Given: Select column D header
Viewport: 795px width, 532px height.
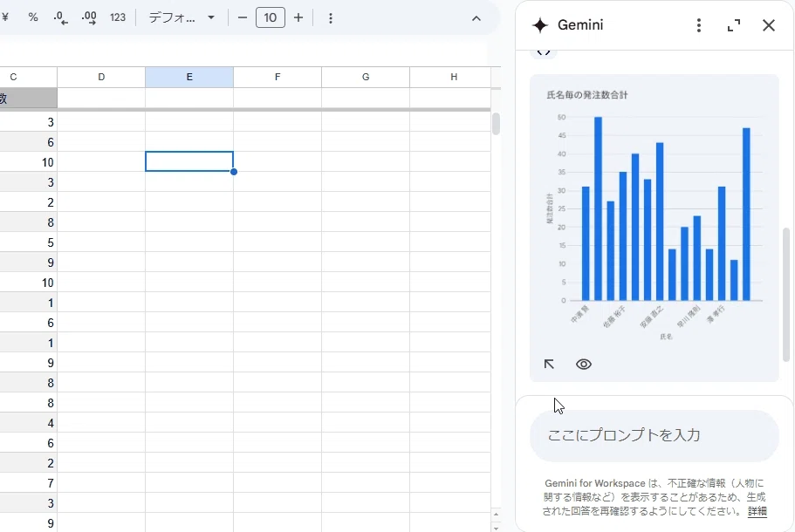Looking at the screenshot, I should click(x=101, y=77).
